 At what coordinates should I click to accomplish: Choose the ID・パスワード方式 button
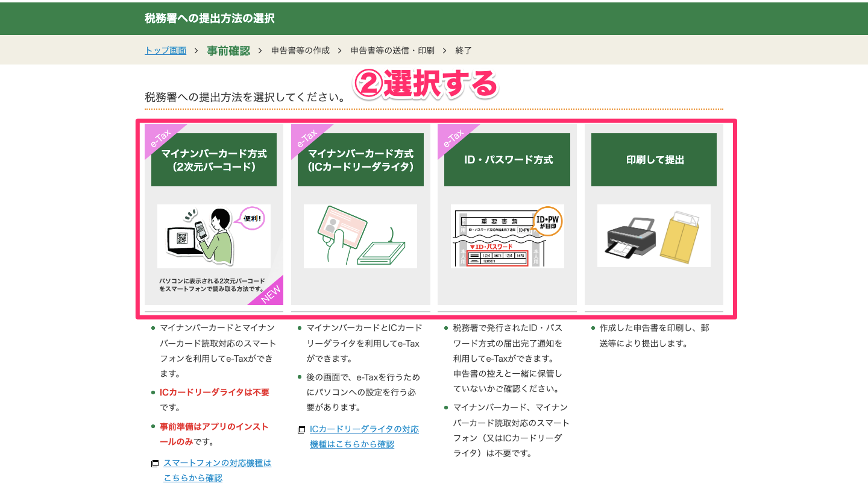(x=508, y=160)
